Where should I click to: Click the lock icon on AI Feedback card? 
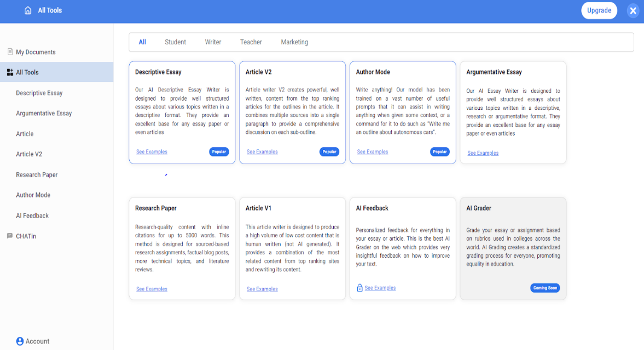coord(359,288)
